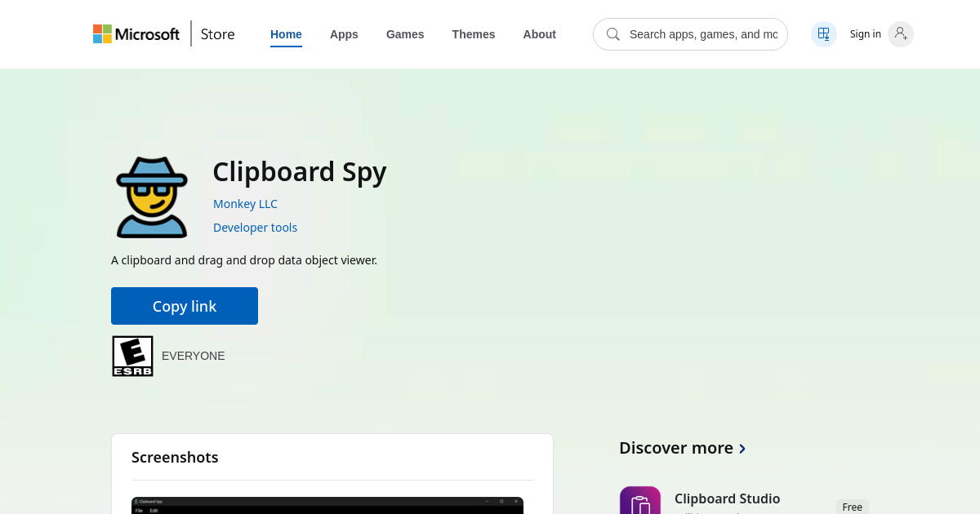The height and width of the screenshot is (514, 980).
Task: Click the Microsoft logo
Action: click(136, 34)
